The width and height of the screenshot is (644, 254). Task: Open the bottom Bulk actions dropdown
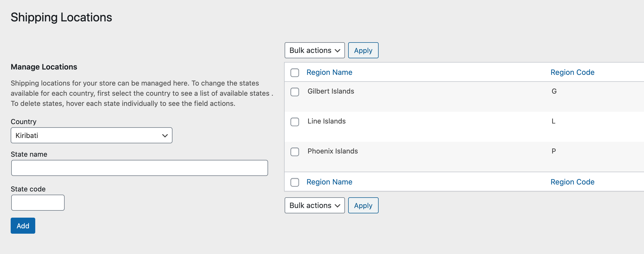tap(314, 205)
